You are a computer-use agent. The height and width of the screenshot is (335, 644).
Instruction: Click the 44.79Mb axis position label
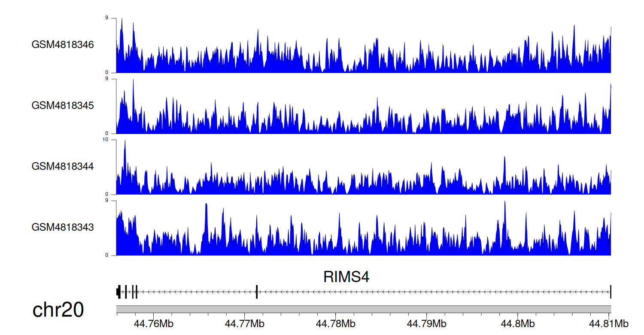click(426, 323)
